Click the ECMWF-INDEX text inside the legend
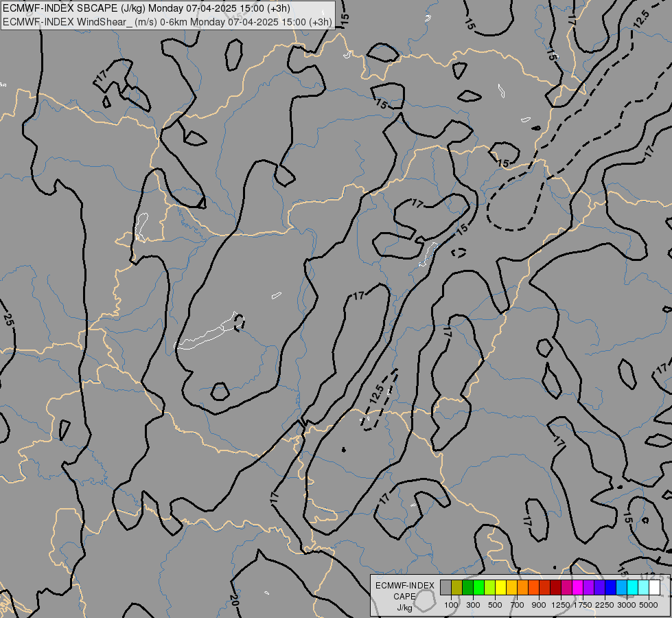 pos(404,586)
